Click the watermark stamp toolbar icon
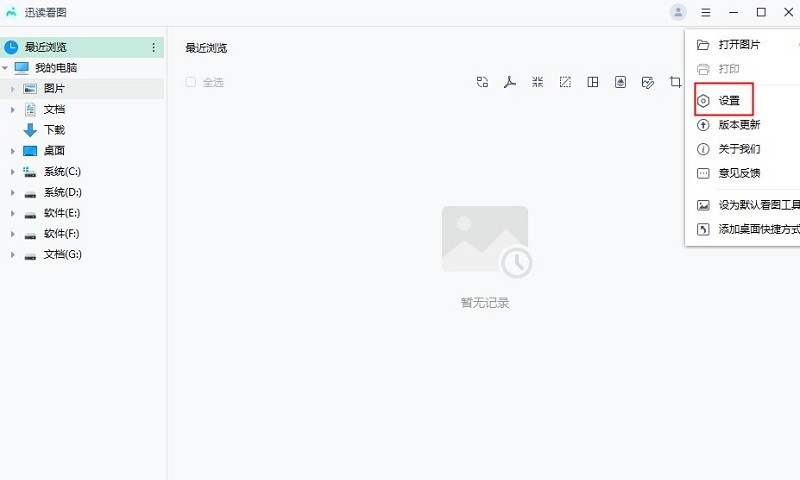Screen dimensions: 800x480 coord(620,82)
